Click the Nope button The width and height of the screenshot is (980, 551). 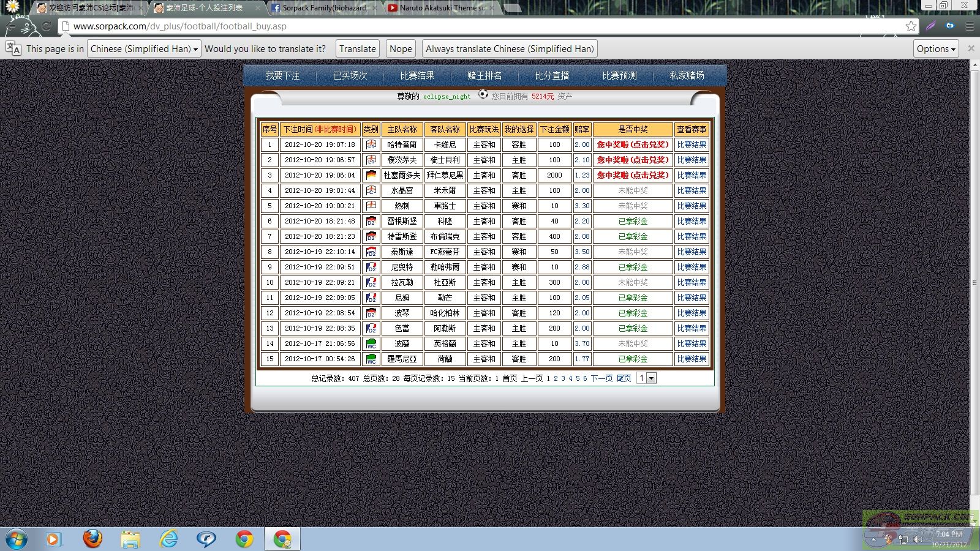(x=401, y=49)
